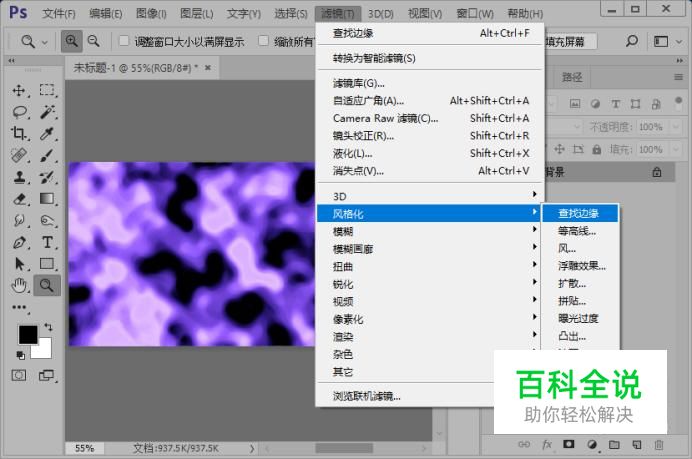Open the 文件(F) menu
Screen dimensions: 692x459
[x=59, y=14]
